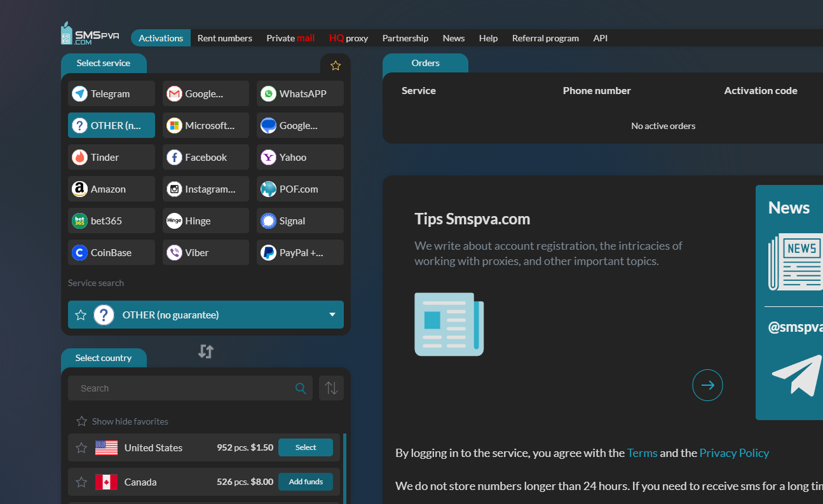Image resolution: width=823 pixels, height=504 pixels.
Task: Choose the Amazon service icon
Action: click(79, 189)
